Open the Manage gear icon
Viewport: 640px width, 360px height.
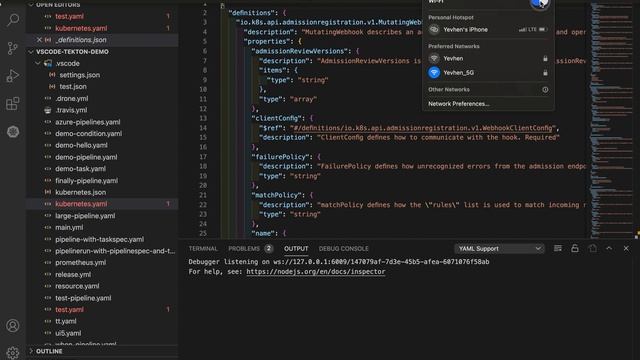tap(13, 353)
